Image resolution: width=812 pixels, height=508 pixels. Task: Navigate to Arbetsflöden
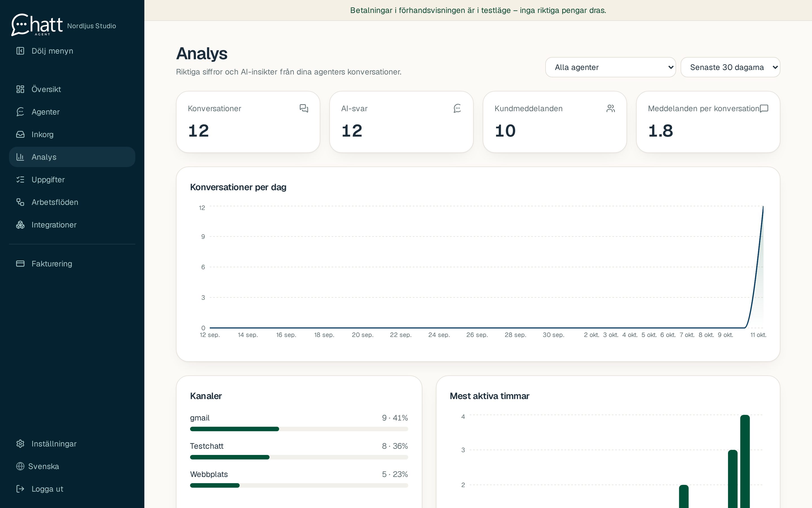point(72,202)
